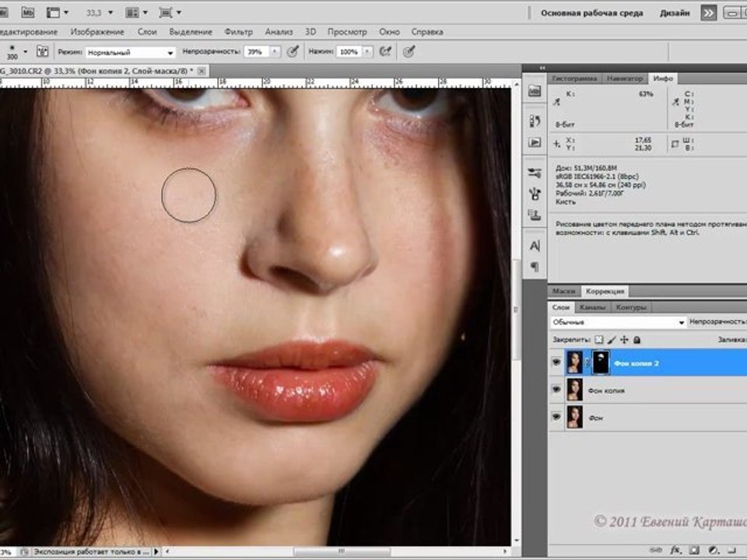747x560 pixels.
Task: Open the Paragraph panel icon
Action: click(x=535, y=267)
